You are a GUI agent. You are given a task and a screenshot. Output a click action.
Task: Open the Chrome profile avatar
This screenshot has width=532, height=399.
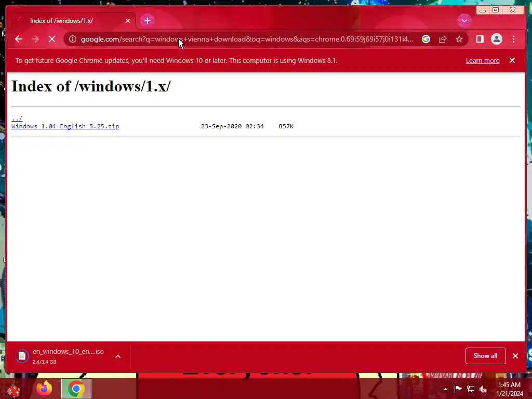496,39
